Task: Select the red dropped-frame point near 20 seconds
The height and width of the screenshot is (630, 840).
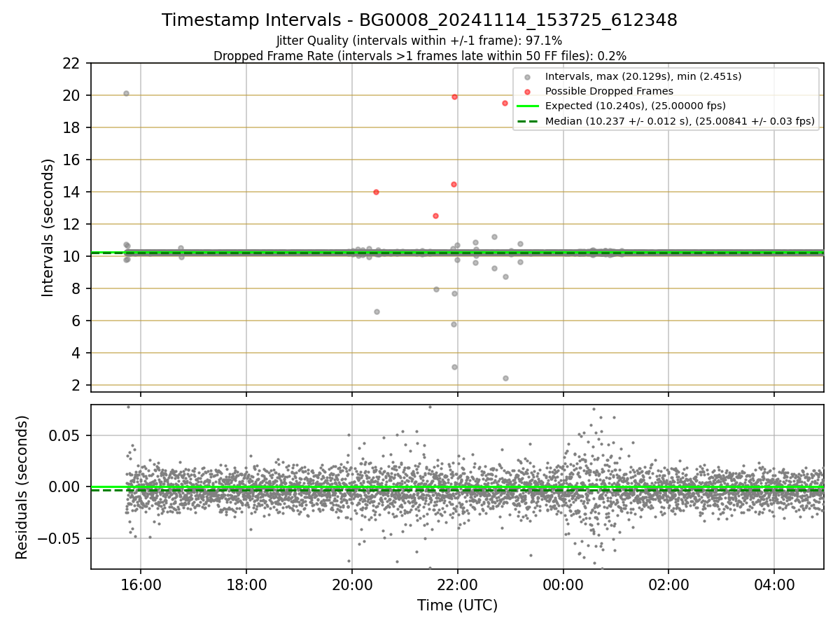Action: coord(454,97)
